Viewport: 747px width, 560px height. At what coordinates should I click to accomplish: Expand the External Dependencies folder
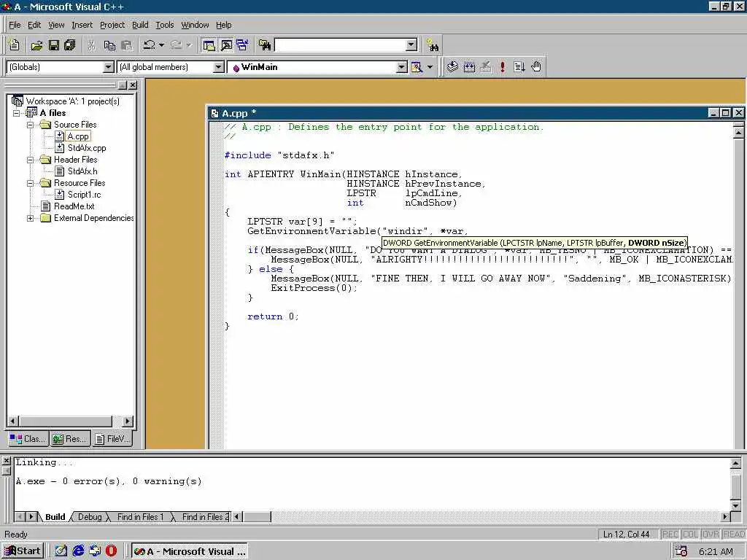pos(30,218)
